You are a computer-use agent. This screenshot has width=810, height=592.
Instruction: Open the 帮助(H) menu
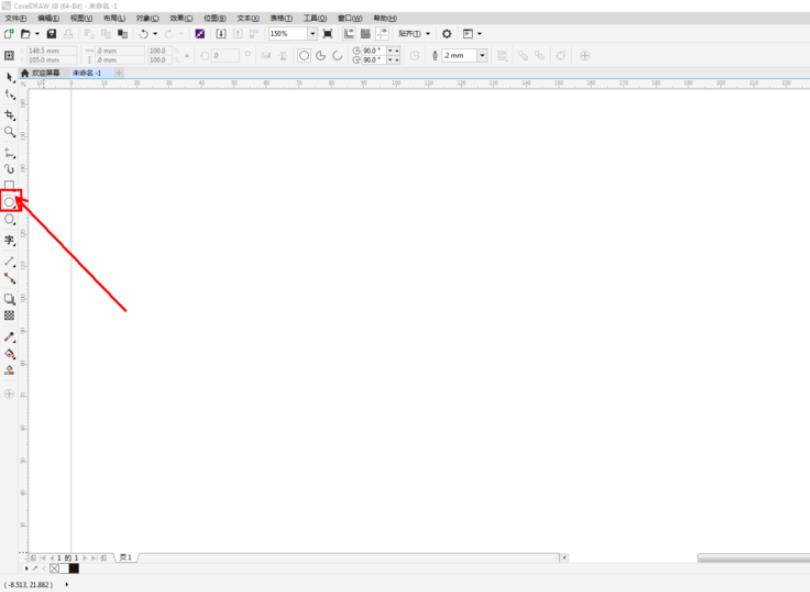pos(385,18)
